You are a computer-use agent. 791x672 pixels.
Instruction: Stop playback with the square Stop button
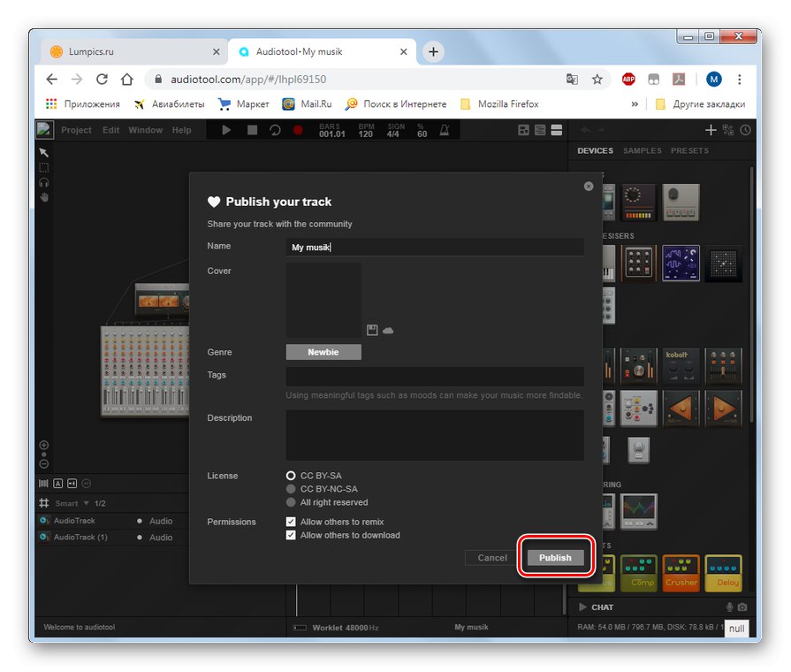[252, 130]
